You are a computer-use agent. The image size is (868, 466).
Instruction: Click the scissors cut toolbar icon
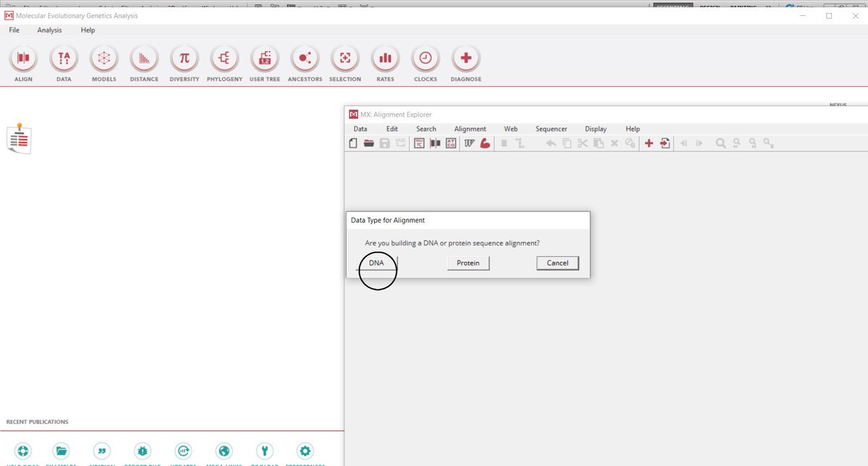pyautogui.click(x=582, y=143)
